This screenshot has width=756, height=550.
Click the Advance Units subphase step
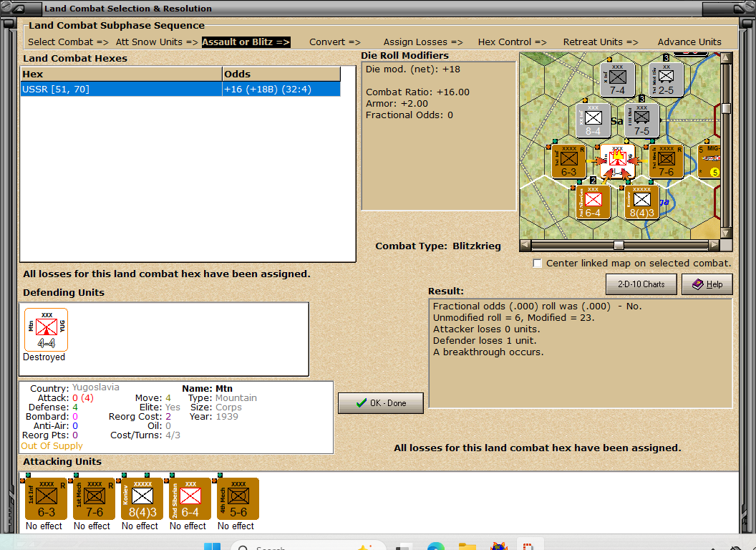(689, 42)
